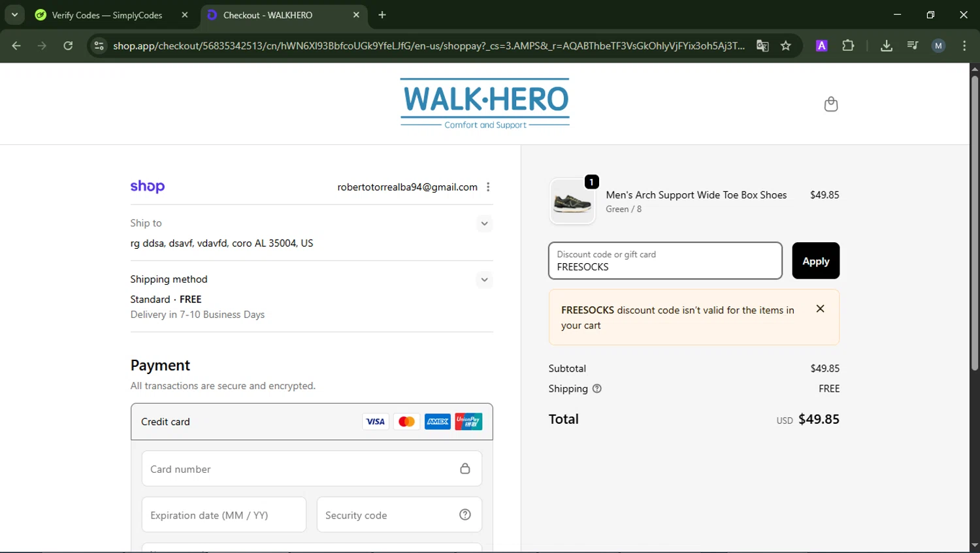Viewport: 980px width, 553px height.
Task: Dismiss the FREESOCKS invalid code message
Action: 820,309
